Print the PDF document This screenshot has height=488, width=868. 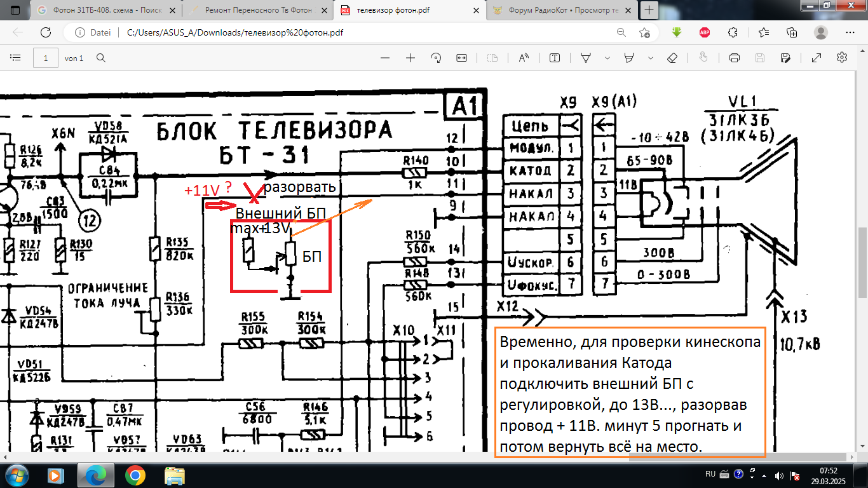(x=735, y=58)
